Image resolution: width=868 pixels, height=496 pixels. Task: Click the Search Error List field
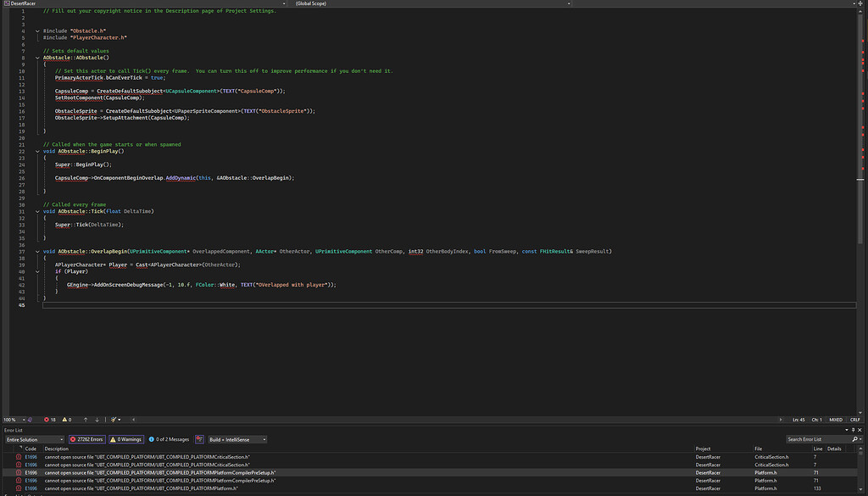(818, 439)
